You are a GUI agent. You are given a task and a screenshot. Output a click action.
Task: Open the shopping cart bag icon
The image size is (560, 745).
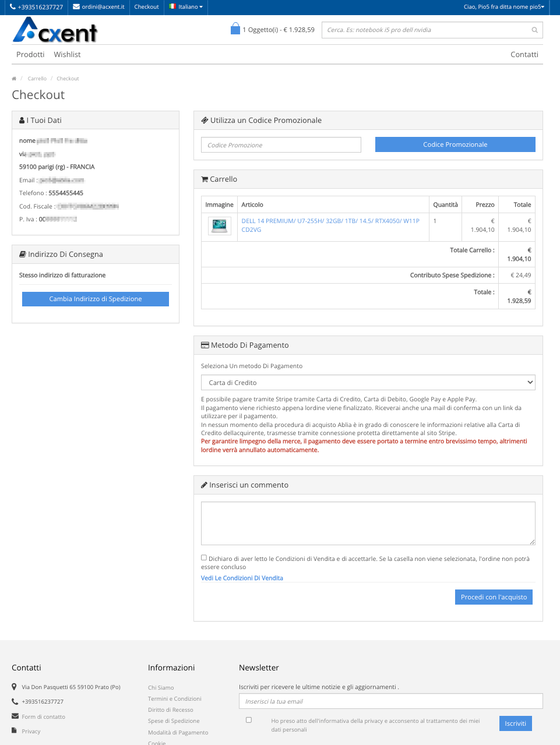point(235,29)
